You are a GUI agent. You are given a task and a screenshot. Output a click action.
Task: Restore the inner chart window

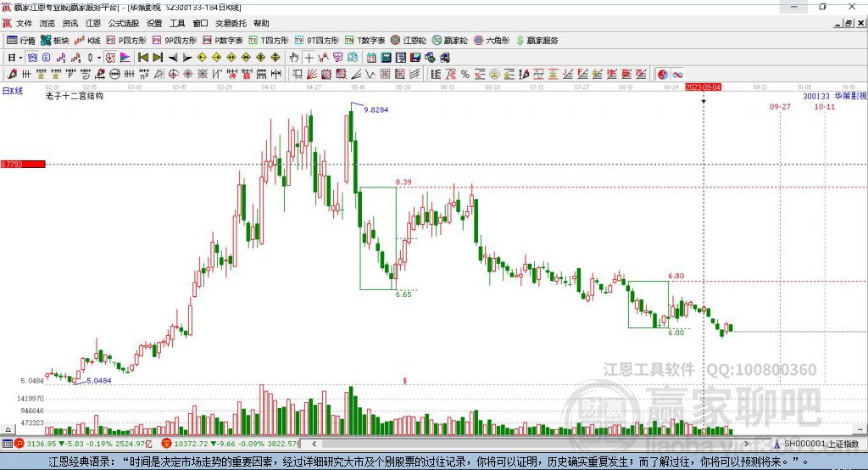(x=849, y=23)
